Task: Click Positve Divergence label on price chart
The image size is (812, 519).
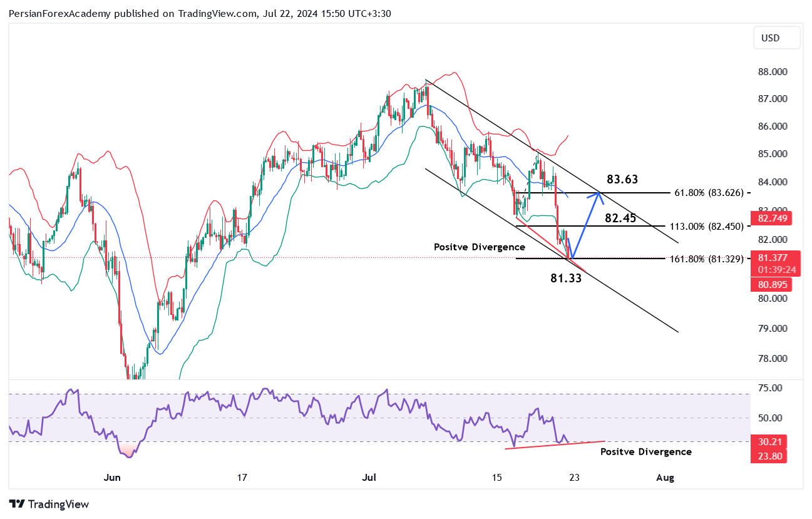Action: [x=480, y=247]
